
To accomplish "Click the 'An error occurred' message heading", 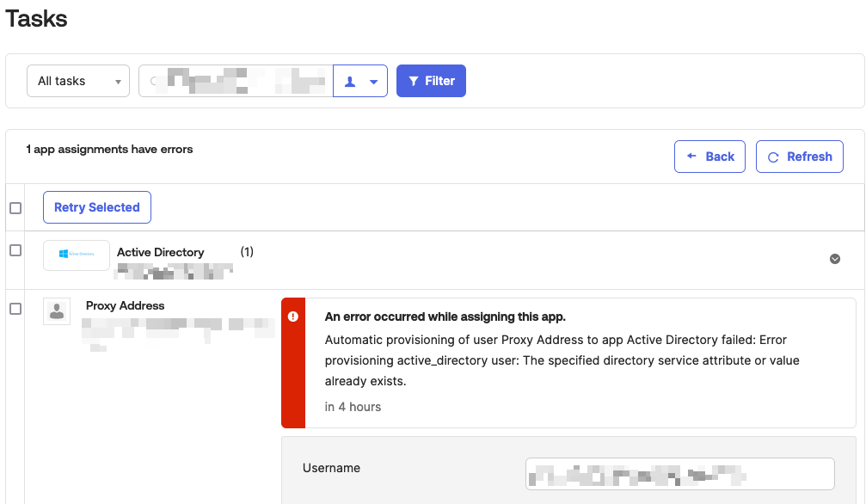I will [445, 317].
